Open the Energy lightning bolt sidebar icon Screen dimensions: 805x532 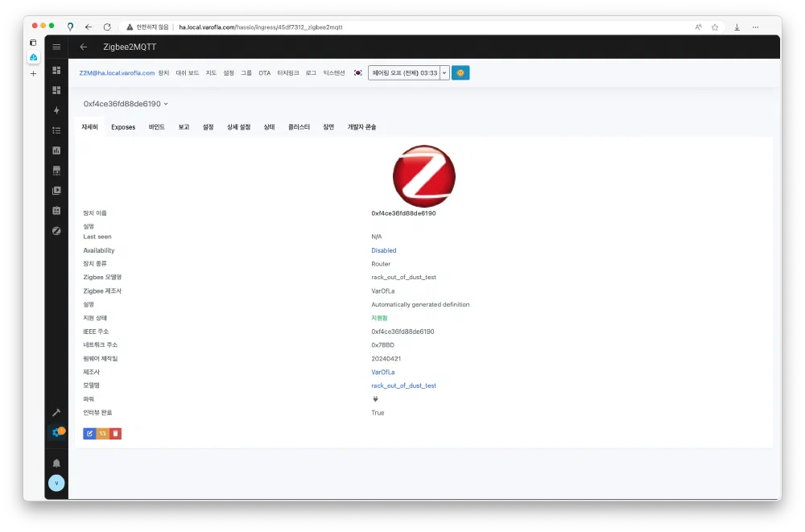[56, 110]
